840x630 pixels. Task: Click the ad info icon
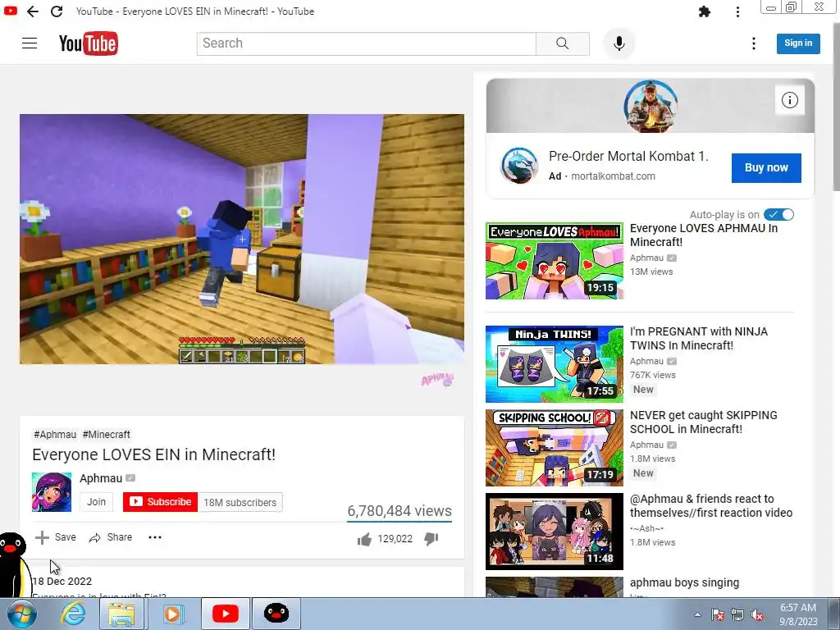[790, 100]
